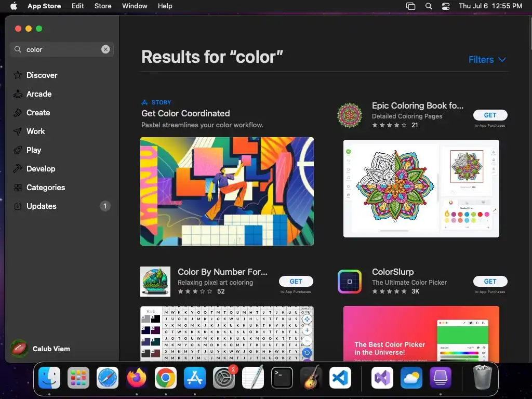Open the Store menu
Viewport: 532px width, 399px height.
(x=103, y=6)
